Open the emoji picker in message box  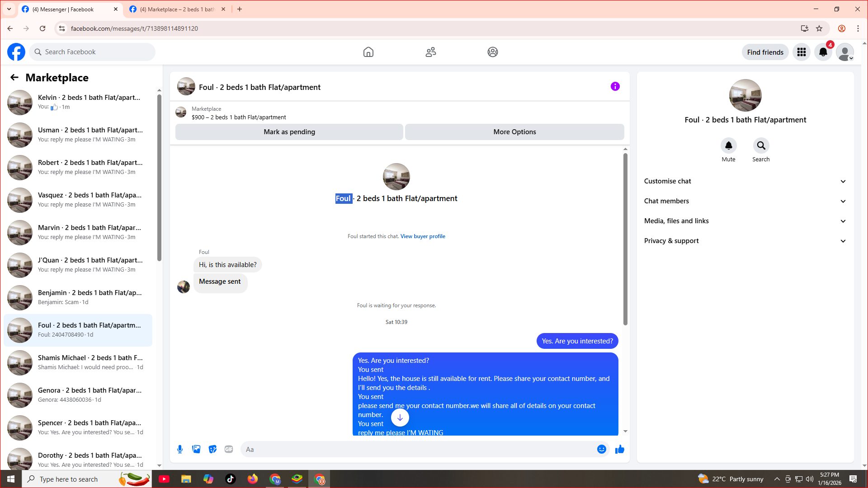point(601,449)
